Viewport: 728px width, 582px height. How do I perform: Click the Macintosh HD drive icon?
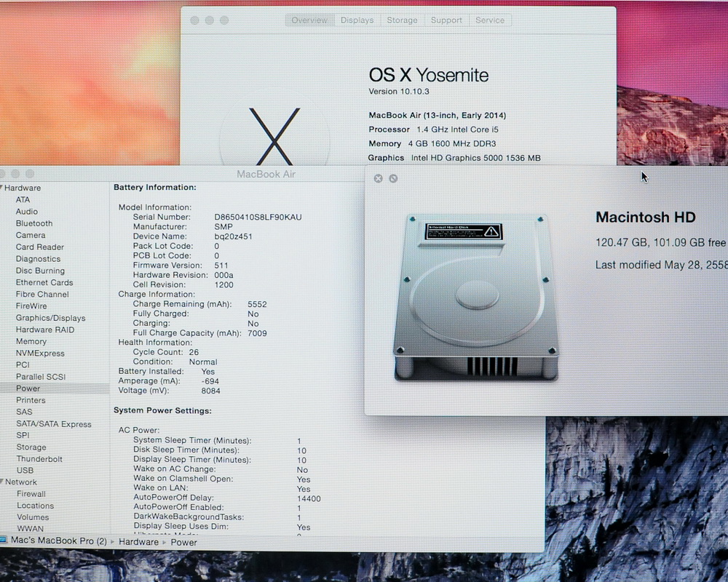(476, 298)
